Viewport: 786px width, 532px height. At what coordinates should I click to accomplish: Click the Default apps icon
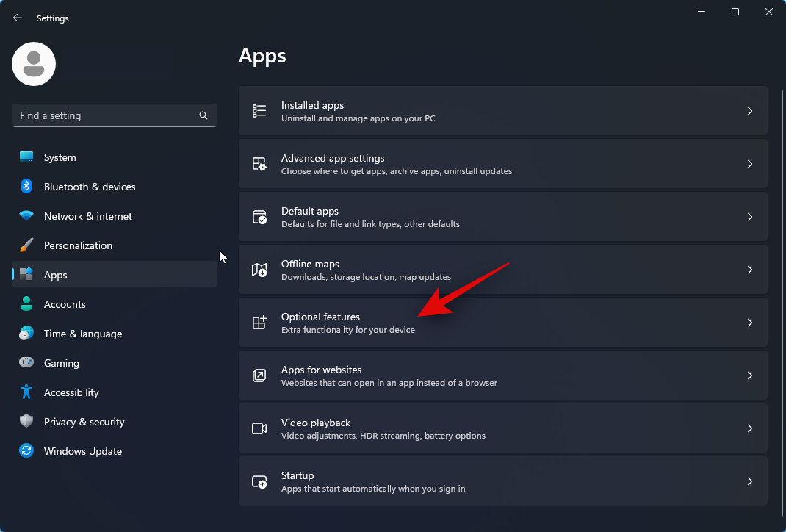pyautogui.click(x=259, y=216)
